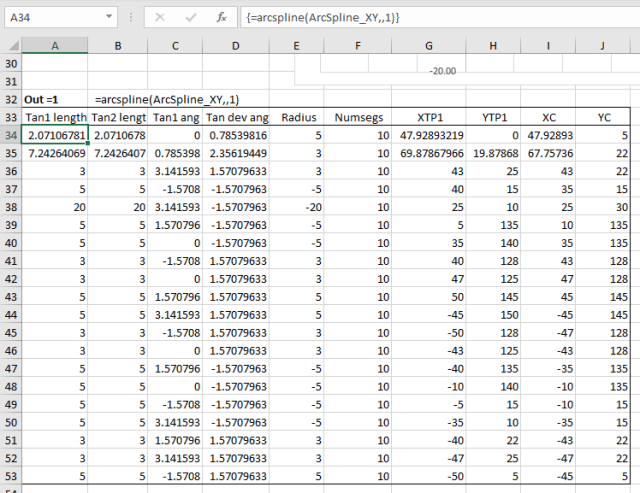Click the three-dot name box resize handle
The width and height of the screenshot is (640, 493).
(x=130, y=17)
